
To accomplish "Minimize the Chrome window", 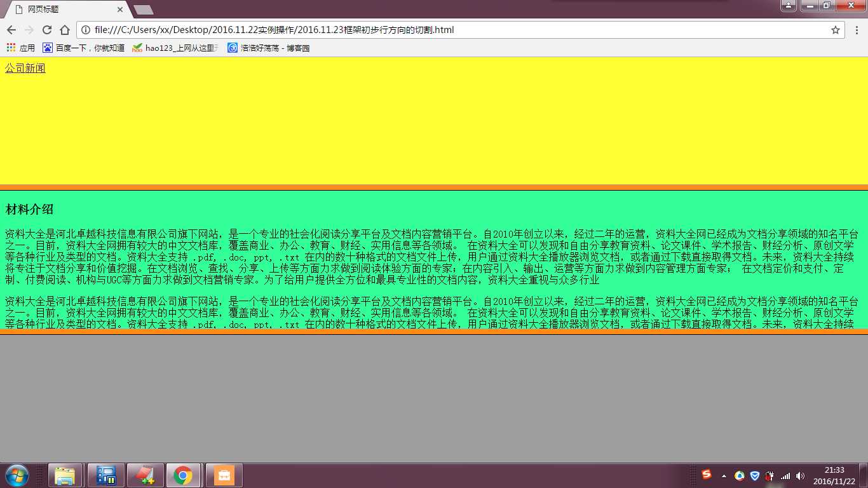I will (809, 6).
